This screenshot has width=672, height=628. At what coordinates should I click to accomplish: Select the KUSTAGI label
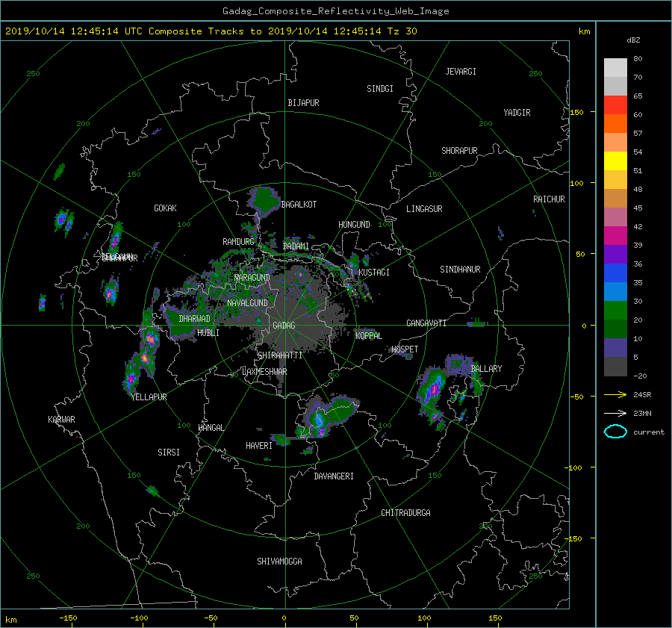(x=374, y=273)
